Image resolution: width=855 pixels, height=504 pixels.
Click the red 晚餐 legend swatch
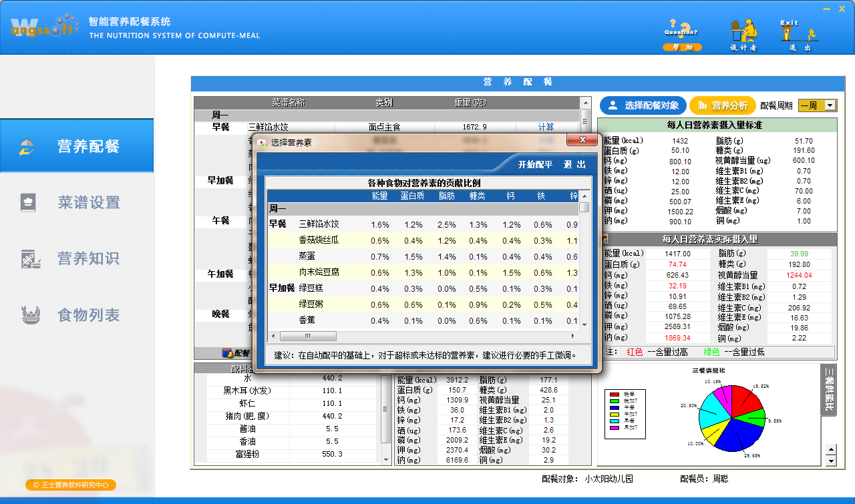[615, 395]
